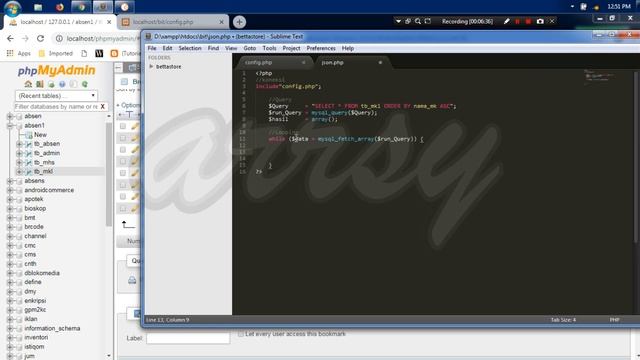The height and width of the screenshot is (360, 640).
Task: Click phpMyAdmin reload navigation green icon
Action: 84,84
